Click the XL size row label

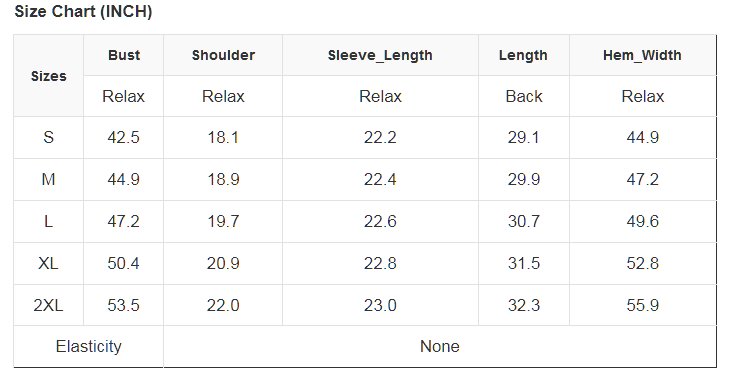49,264
